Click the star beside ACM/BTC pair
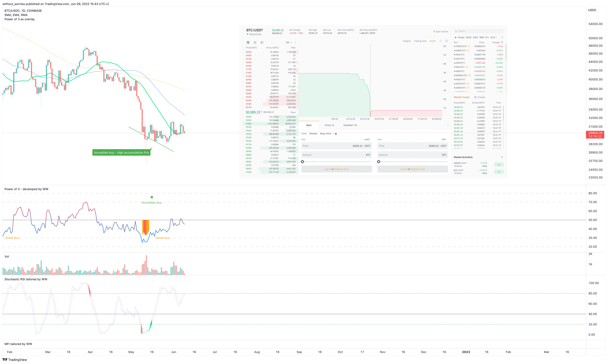The height and width of the screenshot is (364, 608). (x=455, y=63)
